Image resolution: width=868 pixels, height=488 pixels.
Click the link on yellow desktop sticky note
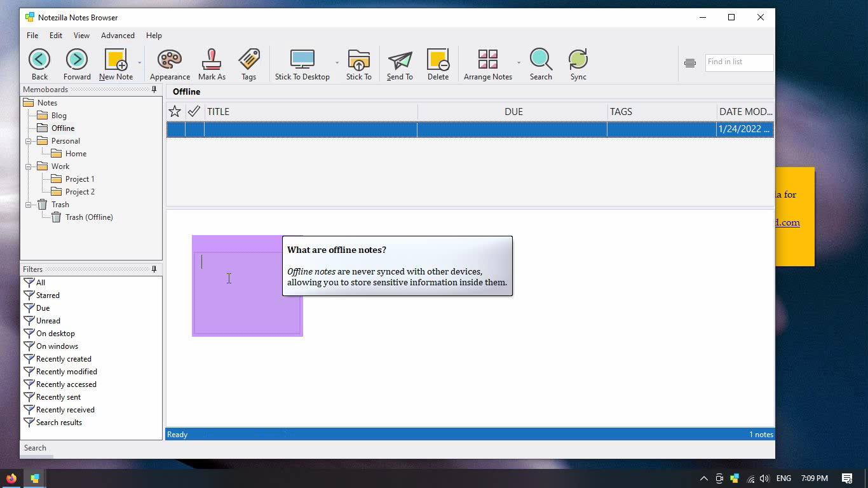[x=787, y=222]
